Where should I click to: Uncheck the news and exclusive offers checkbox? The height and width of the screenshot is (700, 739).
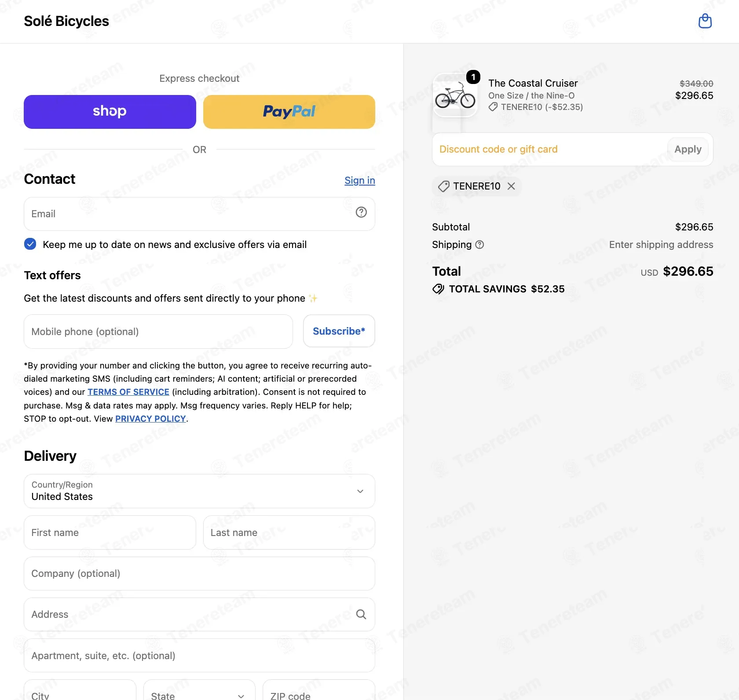pyautogui.click(x=30, y=244)
